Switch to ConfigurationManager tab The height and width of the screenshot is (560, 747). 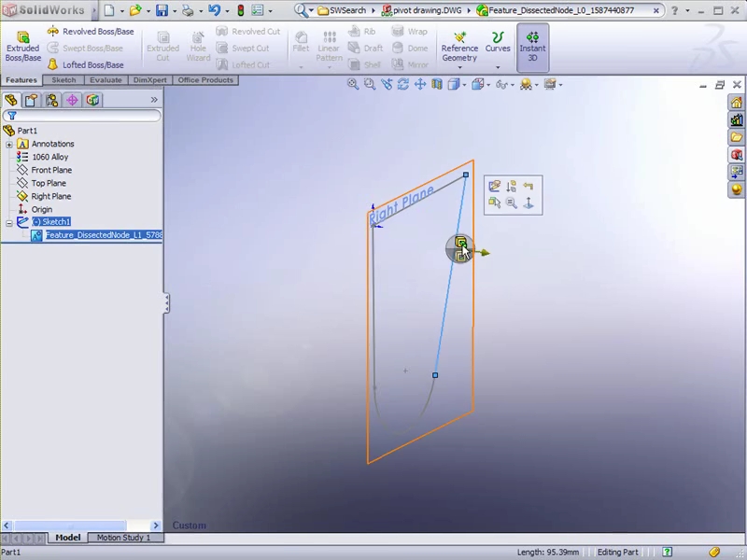[52, 100]
